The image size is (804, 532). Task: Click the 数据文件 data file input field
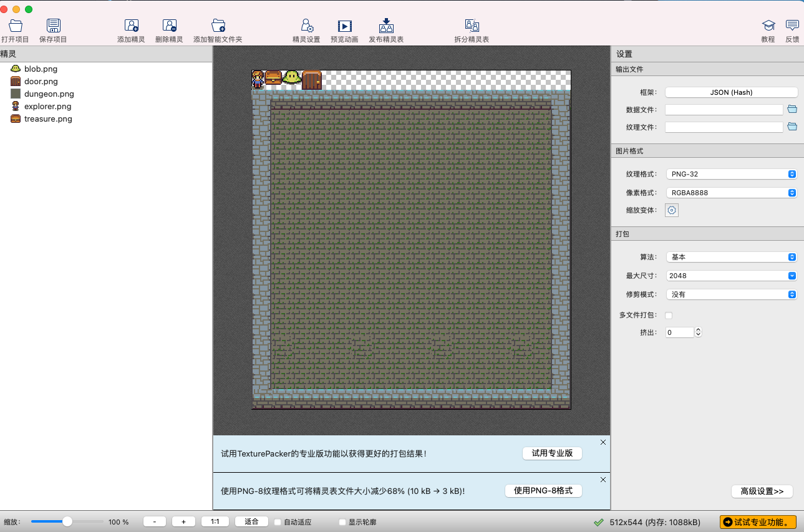(724, 110)
